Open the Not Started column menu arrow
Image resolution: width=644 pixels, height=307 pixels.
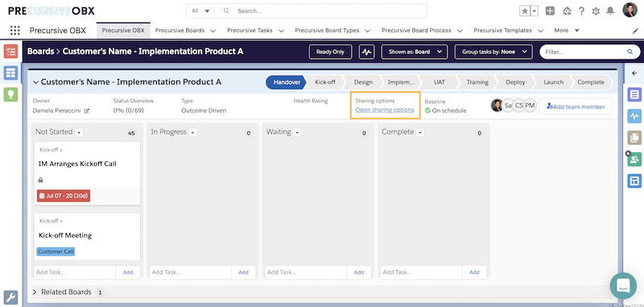click(x=79, y=132)
